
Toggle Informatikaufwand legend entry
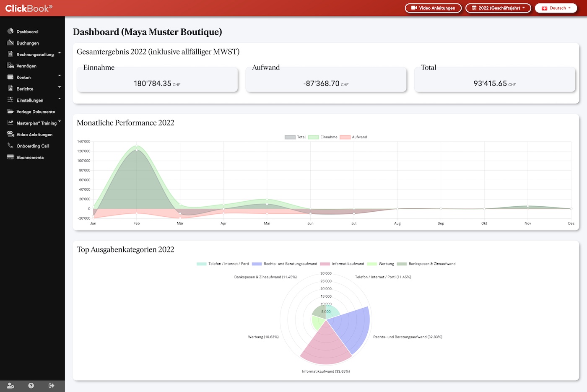(342, 264)
